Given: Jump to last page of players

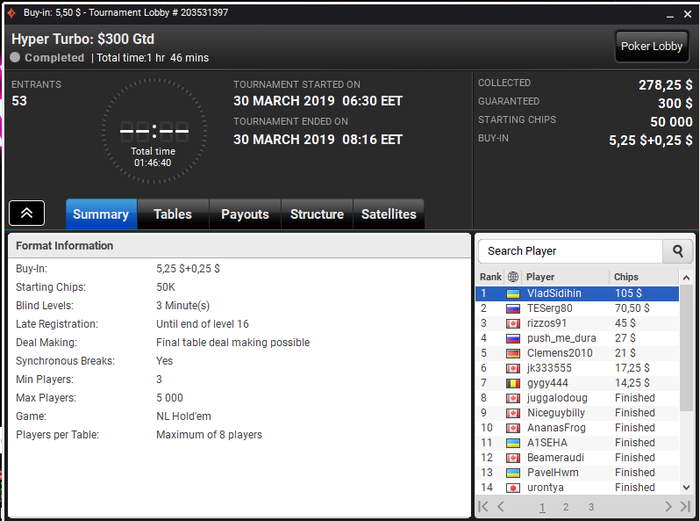Looking at the screenshot, I should [x=685, y=506].
